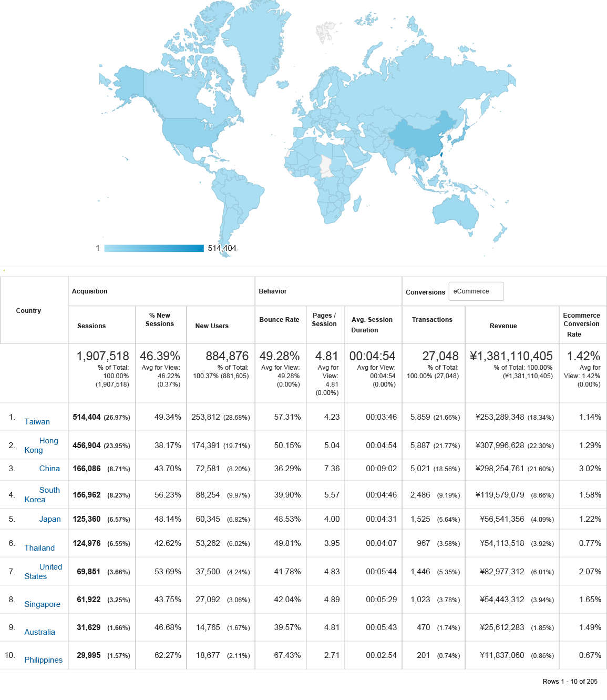Sort by Pages / Session column header

(x=324, y=320)
